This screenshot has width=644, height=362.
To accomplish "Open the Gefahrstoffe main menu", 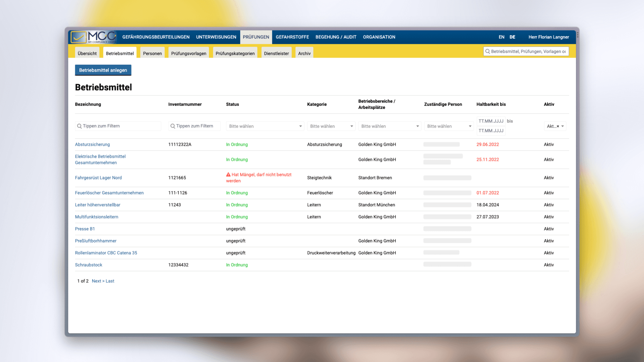I will point(292,37).
